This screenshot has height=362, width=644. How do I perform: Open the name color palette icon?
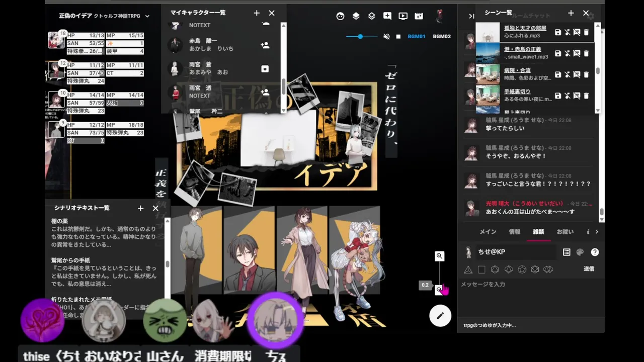point(580,252)
